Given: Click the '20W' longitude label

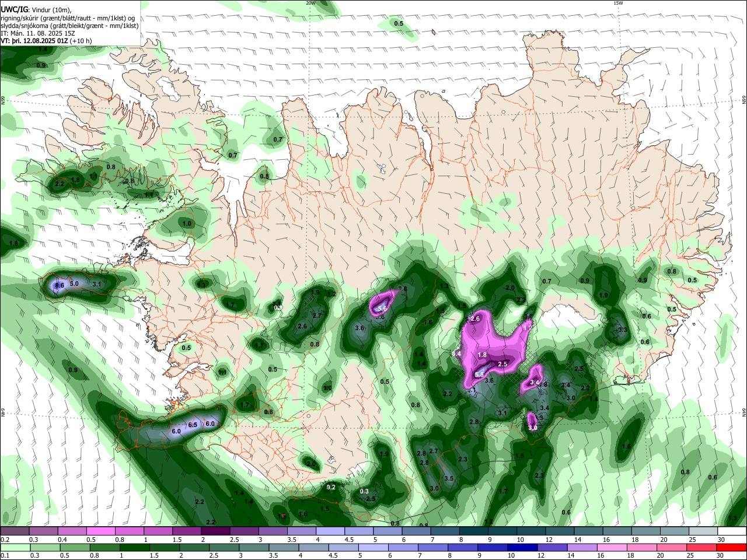Looking at the screenshot, I should coord(310,3).
